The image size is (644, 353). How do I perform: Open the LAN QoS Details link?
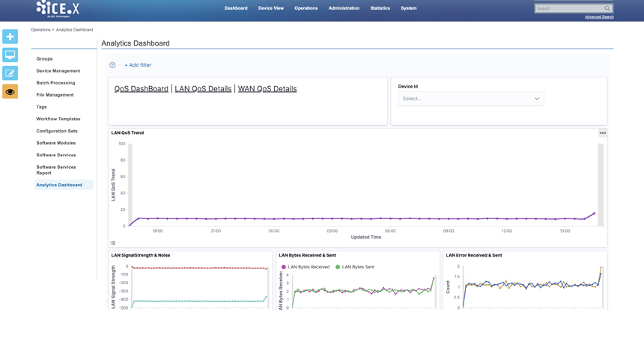click(203, 88)
